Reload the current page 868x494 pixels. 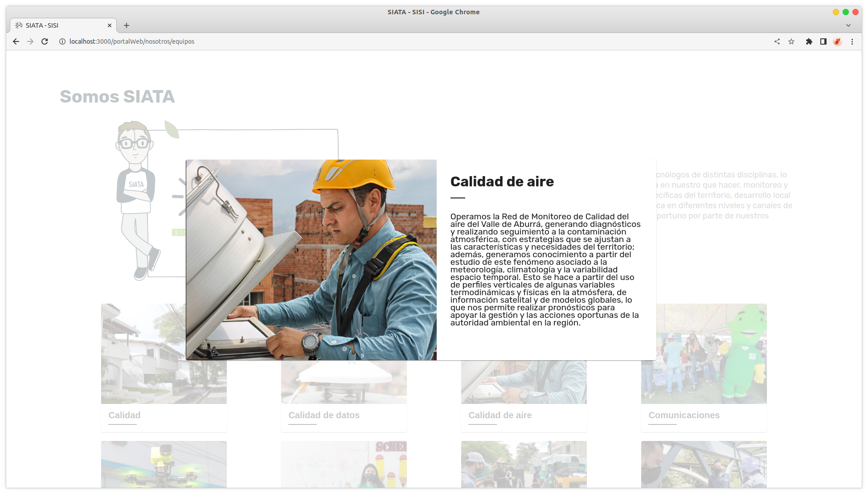[x=45, y=41]
